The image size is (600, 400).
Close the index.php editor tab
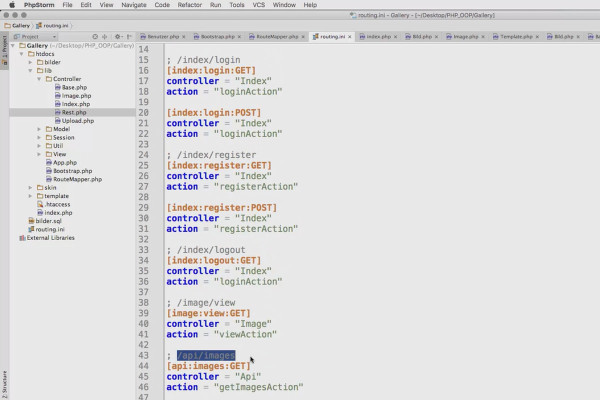[x=395, y=37]
